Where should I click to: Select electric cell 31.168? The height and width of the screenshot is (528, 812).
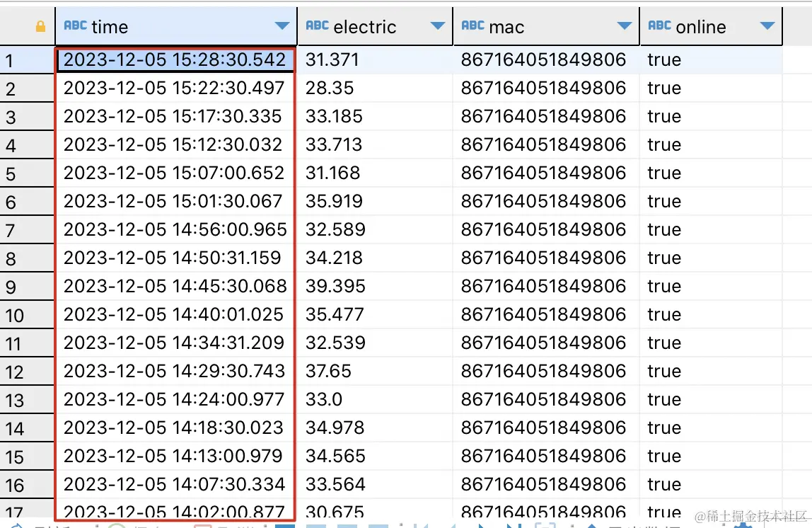(x=375, y=173)
